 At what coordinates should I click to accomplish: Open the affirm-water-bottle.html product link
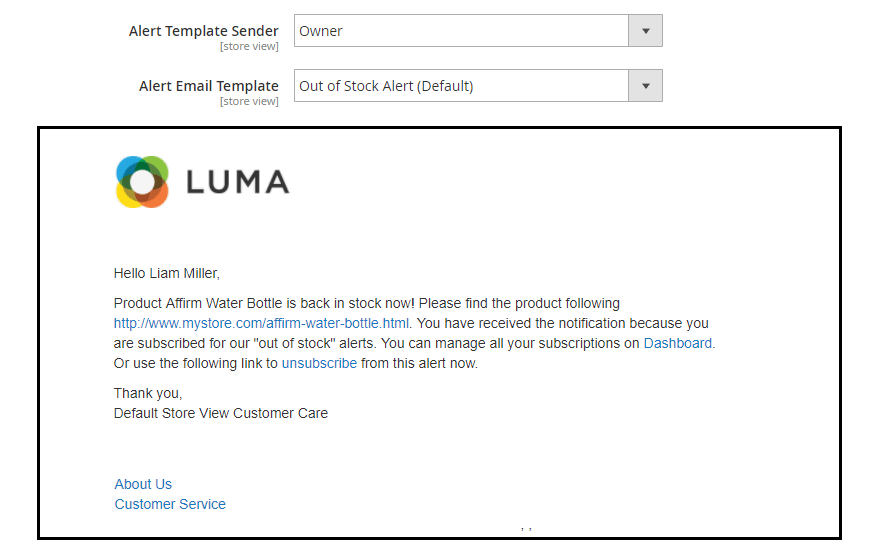point(261,323)
